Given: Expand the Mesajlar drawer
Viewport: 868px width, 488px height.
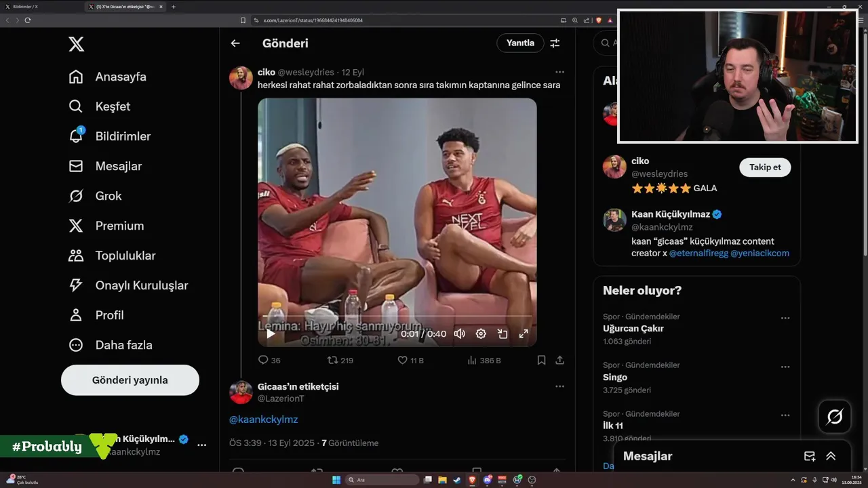Looking at the screenshot, I should click(x=831, y=456).
